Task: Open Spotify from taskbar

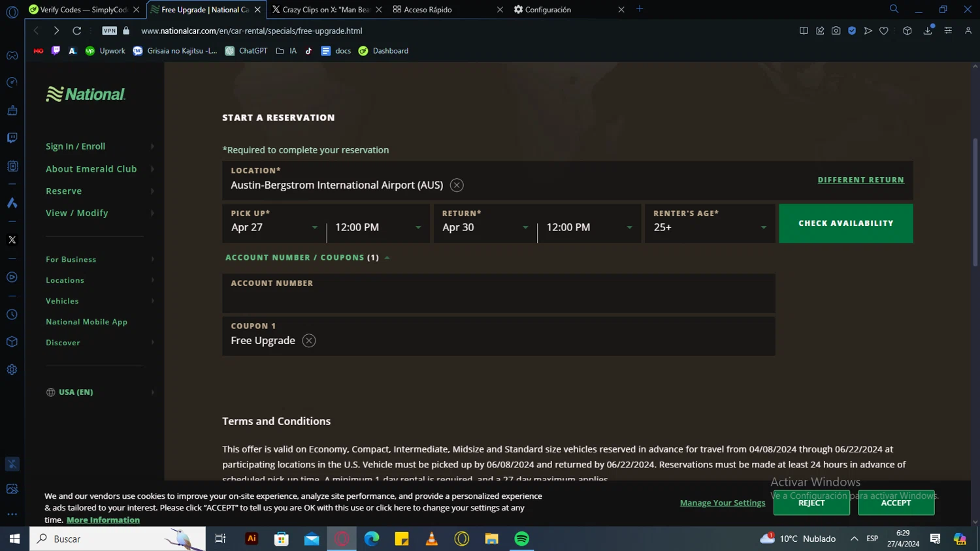Action: [x=521, y=539]
